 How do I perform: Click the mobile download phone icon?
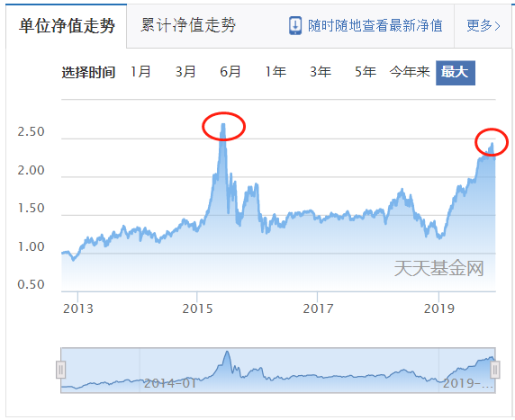[x=295, y=25]
